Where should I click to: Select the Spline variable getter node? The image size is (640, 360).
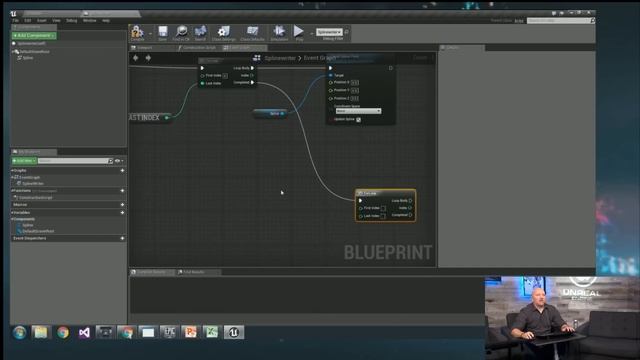(269, 113)
